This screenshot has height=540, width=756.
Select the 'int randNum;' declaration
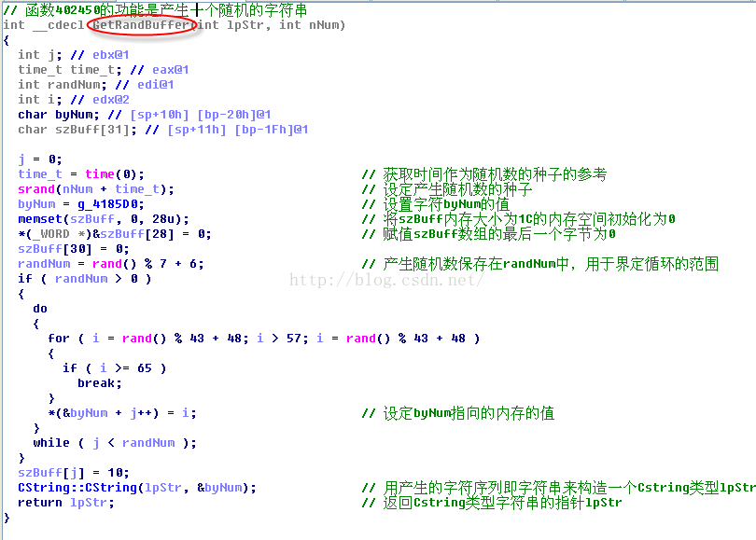(63, 85)
